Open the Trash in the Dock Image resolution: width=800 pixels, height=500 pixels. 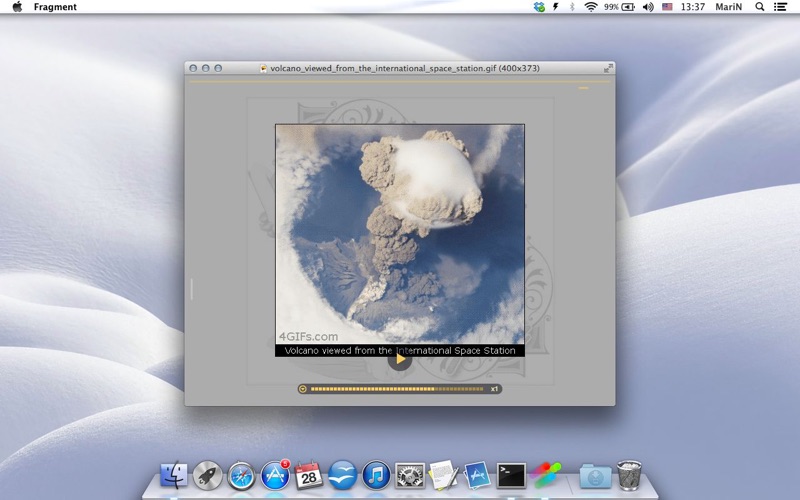click(629, 475)
